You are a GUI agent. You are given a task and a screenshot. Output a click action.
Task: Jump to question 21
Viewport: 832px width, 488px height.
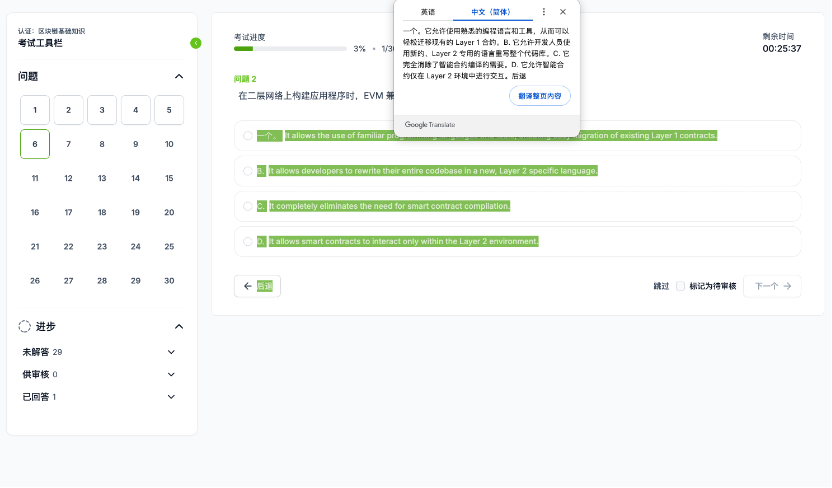coord(35,247)
